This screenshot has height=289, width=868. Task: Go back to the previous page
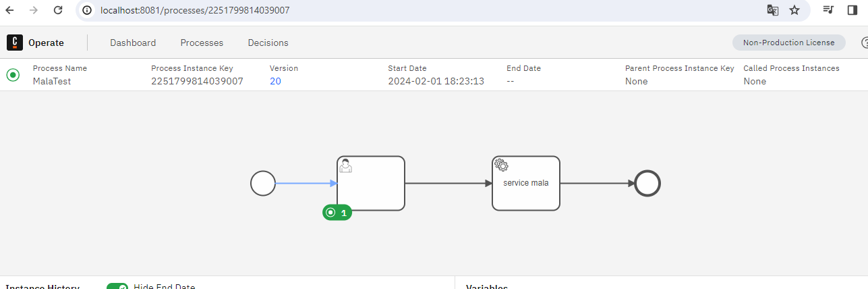point(10,10)
